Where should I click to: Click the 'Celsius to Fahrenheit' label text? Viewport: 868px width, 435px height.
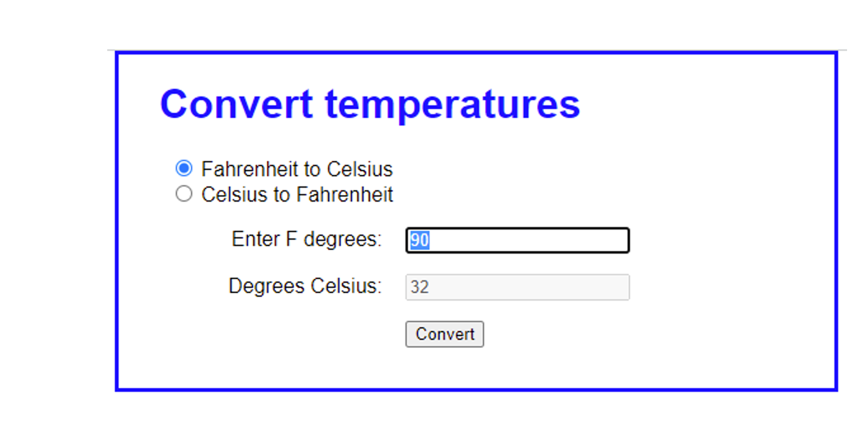[297, 195]
